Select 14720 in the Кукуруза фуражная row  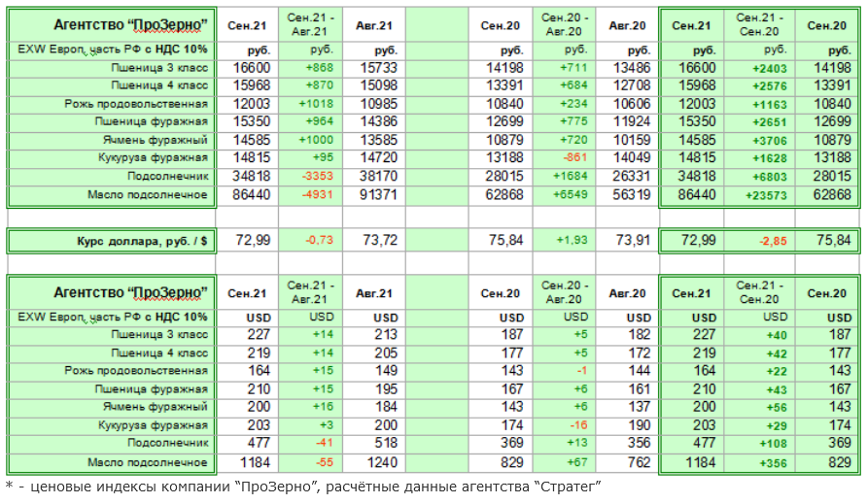tap(378, 157)
